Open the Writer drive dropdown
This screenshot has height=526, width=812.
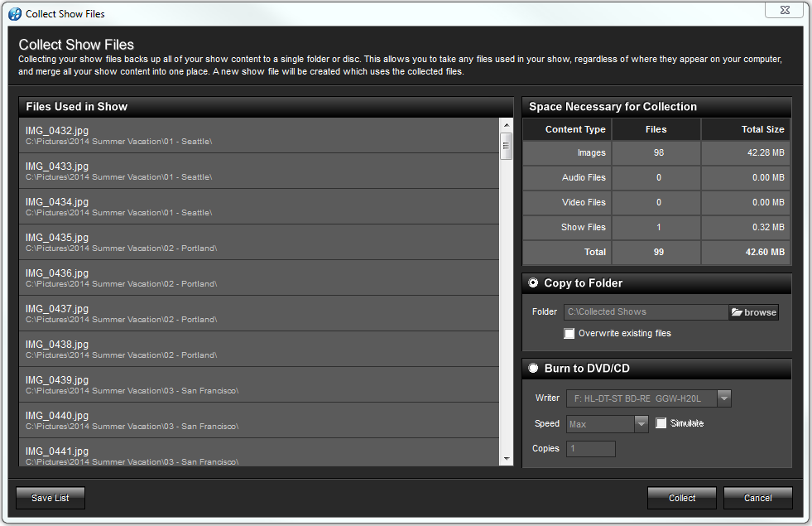tap(723, 398)
